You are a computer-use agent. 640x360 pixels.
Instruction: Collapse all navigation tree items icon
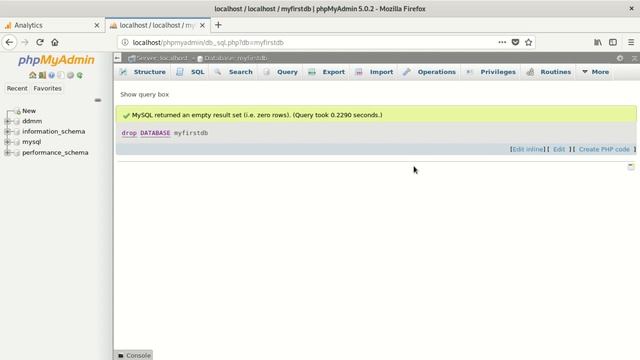click(x=98, y=100)
